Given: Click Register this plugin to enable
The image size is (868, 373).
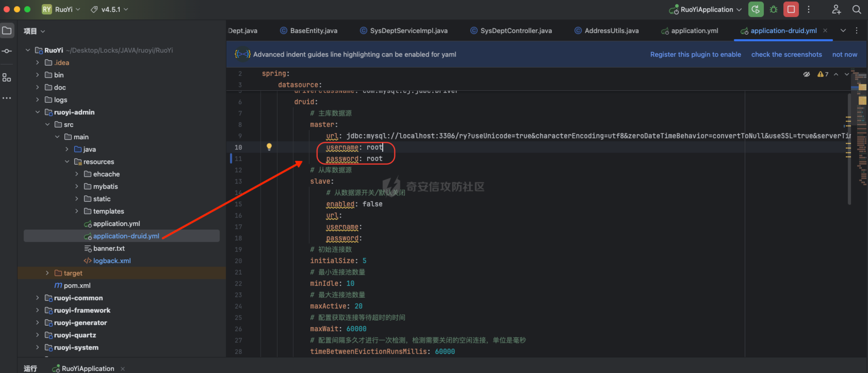Looking at the screenshot, I should (x=695, y=55).
